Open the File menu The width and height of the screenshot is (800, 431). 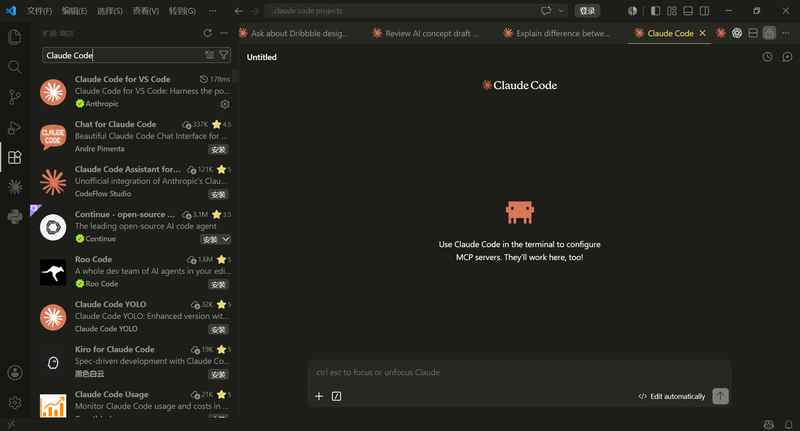(39, 11)
